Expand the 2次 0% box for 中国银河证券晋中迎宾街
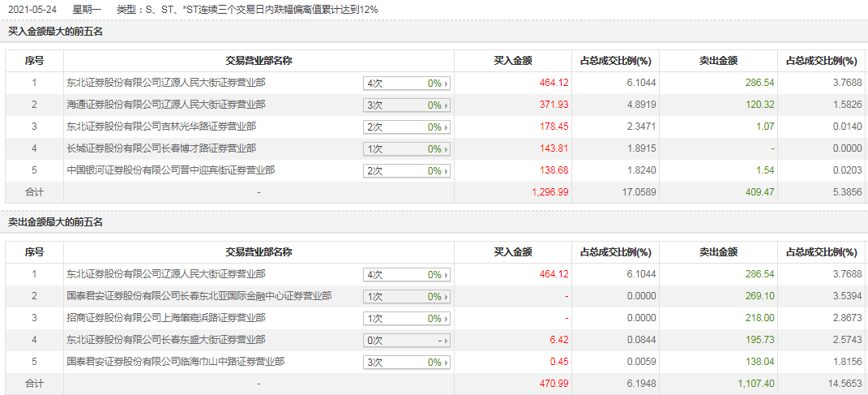868x395 pixels. [407, 170]
